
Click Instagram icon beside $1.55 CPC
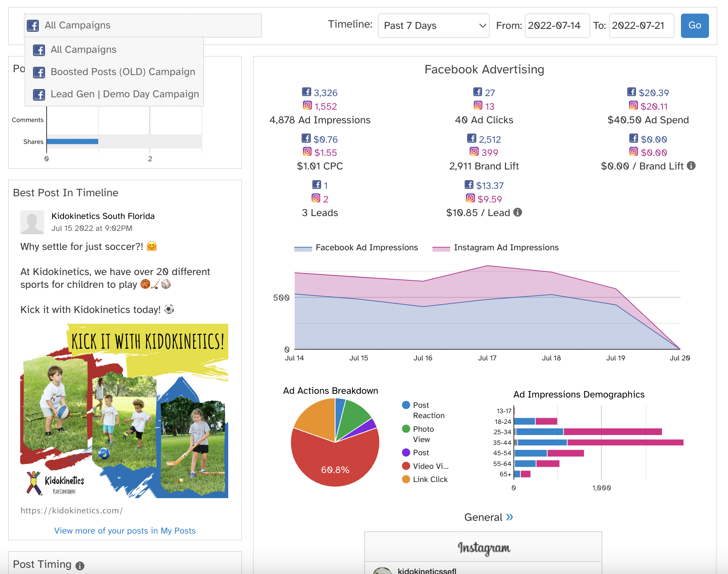pos(307,152)
